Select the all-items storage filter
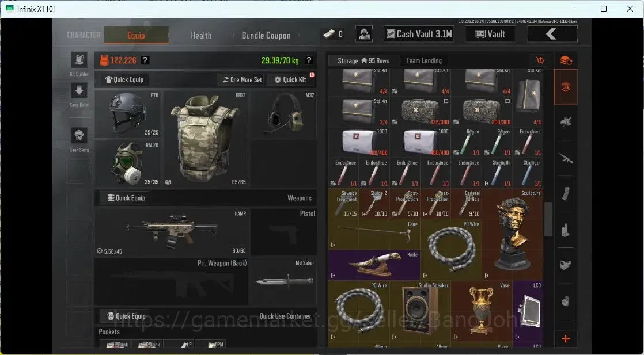 [x=566, y=87]
